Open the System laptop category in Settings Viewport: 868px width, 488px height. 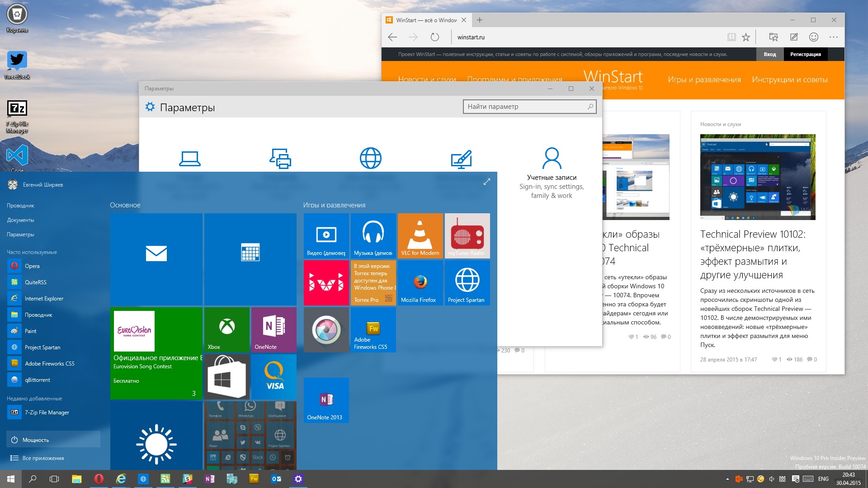pyautogui.click(x=190, y=158)
